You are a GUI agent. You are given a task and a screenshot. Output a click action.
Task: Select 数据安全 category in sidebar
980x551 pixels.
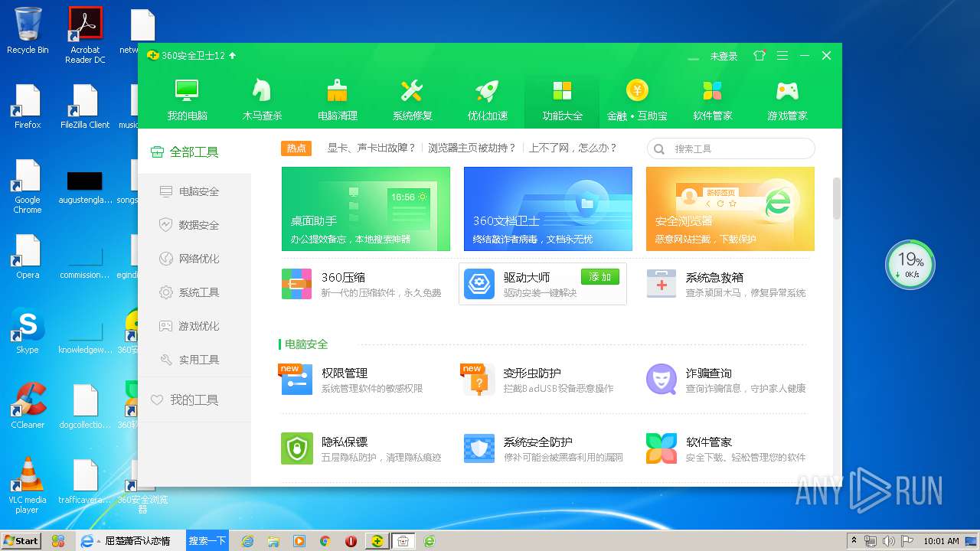(x=194, y=225)
